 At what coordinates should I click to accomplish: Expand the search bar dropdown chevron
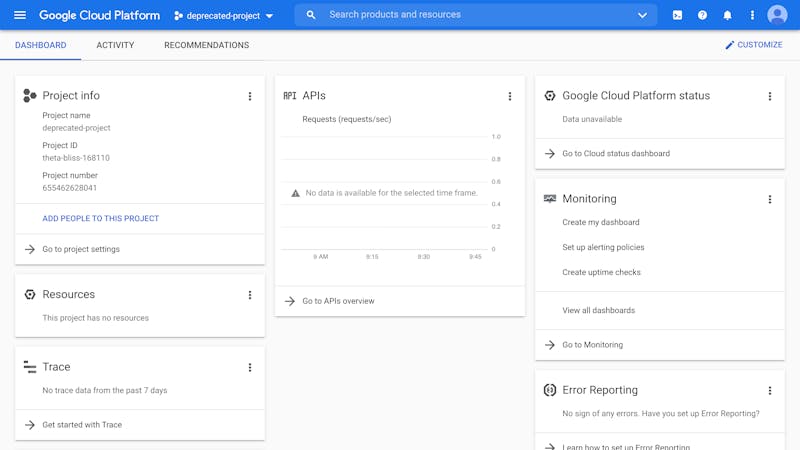click(x=642, y=15)
